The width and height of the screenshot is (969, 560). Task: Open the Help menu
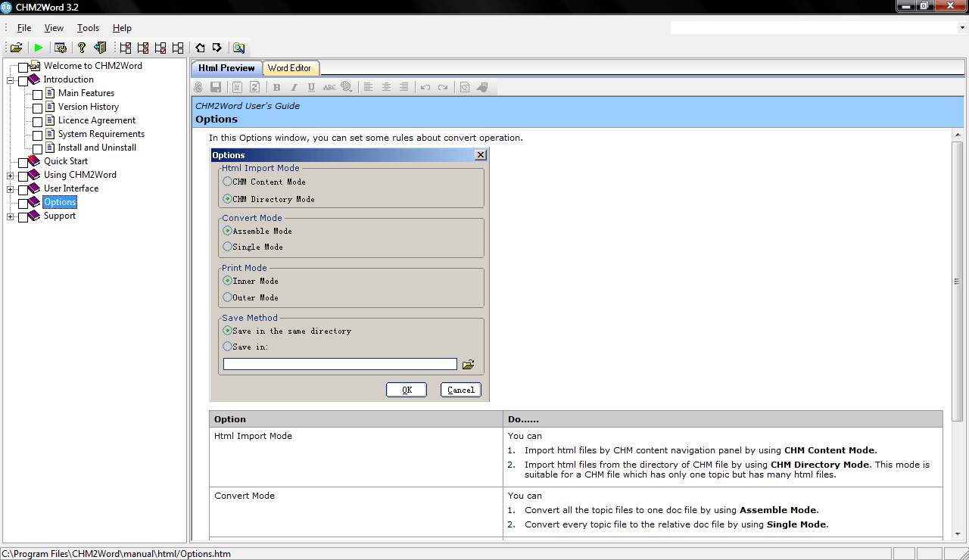pyautogui.click(x=122, y=28)
